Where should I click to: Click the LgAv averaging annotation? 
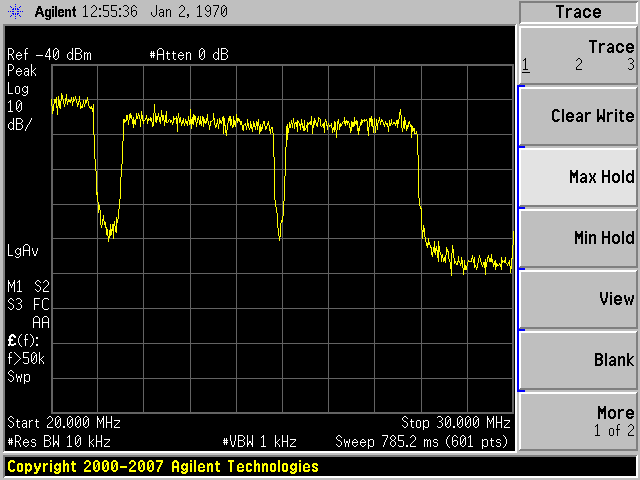(23, 251)
